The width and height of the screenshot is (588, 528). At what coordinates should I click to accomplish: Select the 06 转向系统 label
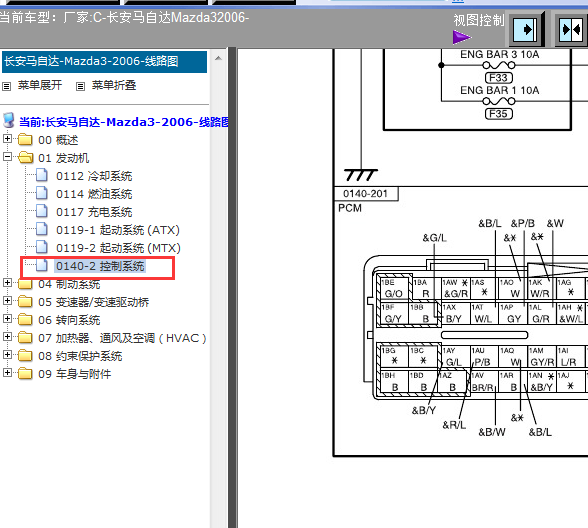click(x=69, y=320)
